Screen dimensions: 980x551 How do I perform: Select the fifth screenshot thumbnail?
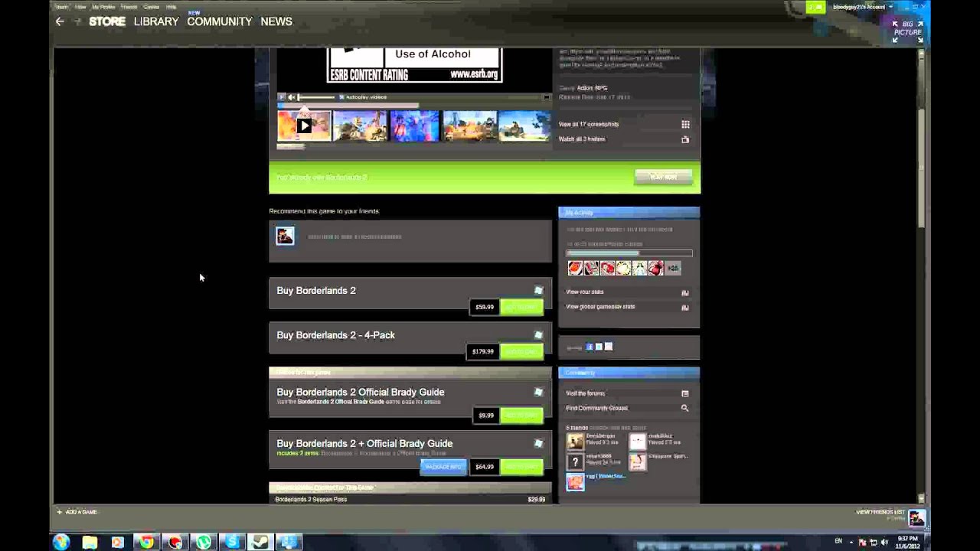[524, 126]
